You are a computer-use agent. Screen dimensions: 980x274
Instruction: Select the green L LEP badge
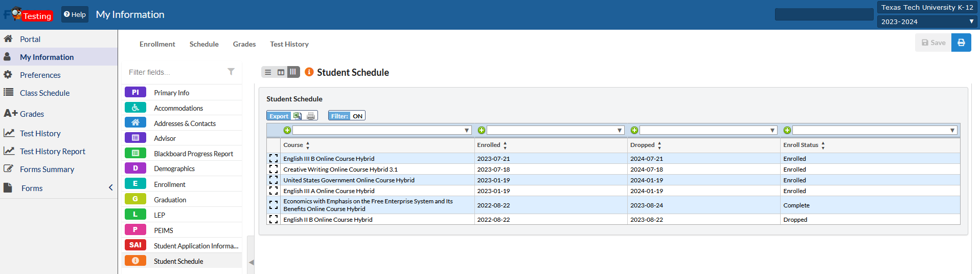135,214
